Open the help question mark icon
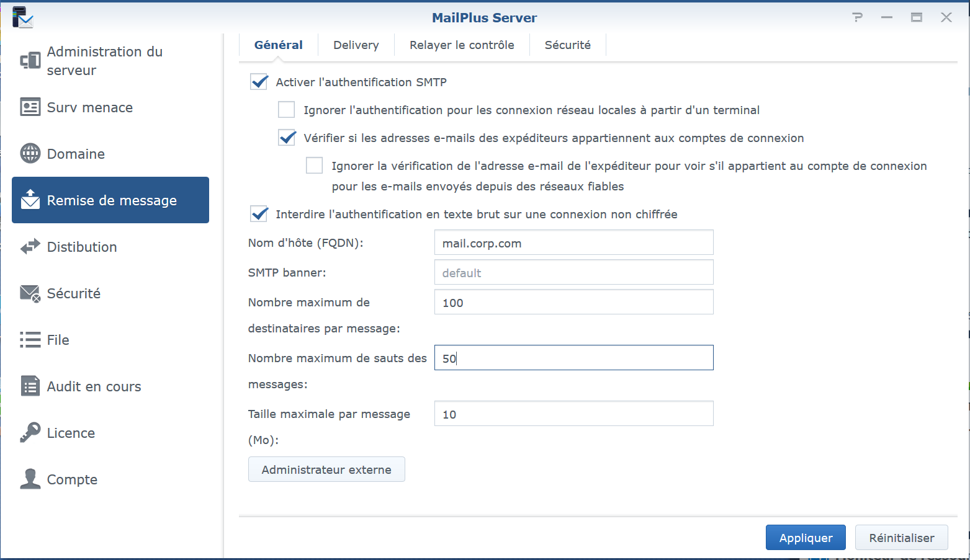 [x=857, y=17]
